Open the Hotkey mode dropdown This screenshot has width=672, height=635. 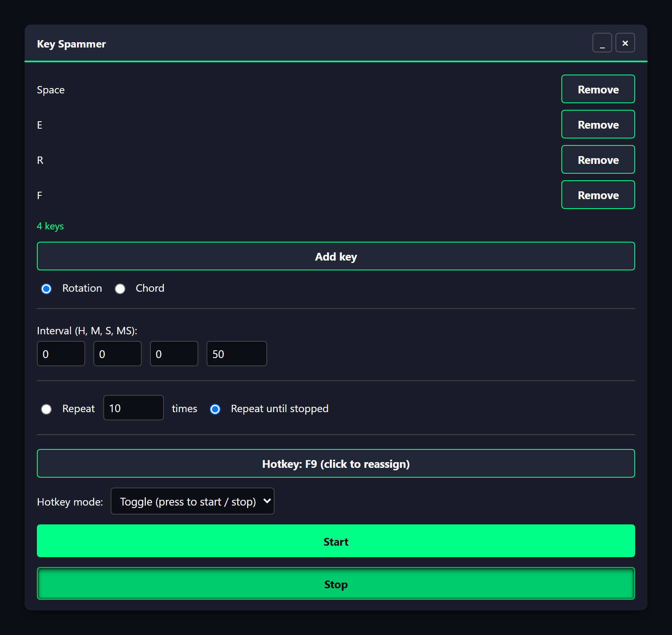193,501
